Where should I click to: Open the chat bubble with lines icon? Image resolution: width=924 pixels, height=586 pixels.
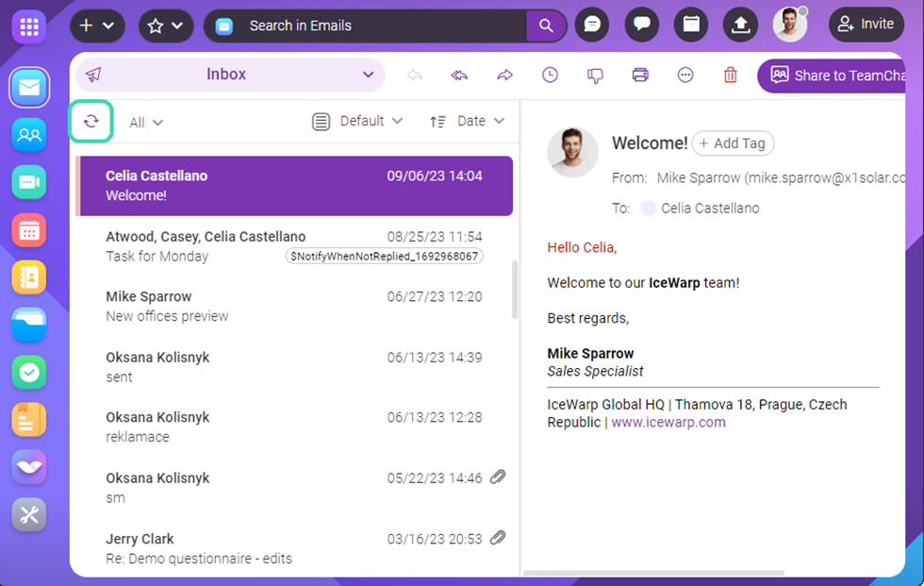coord(592,25)
